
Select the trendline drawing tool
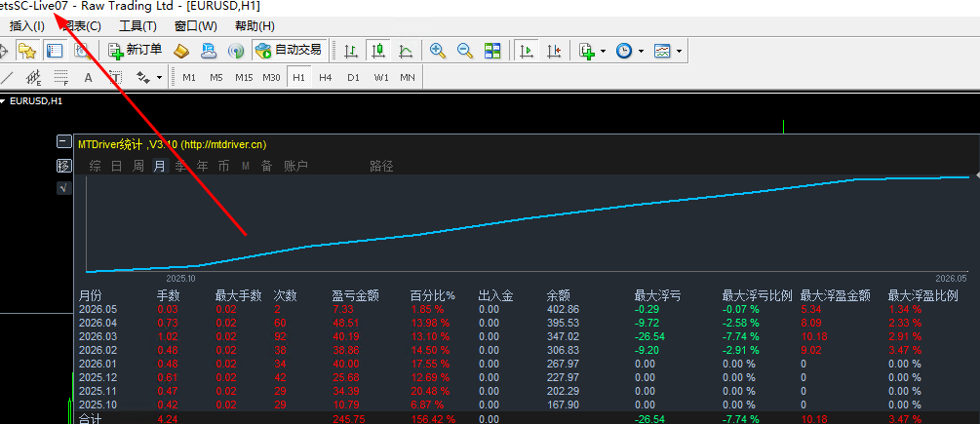point(7,78)
